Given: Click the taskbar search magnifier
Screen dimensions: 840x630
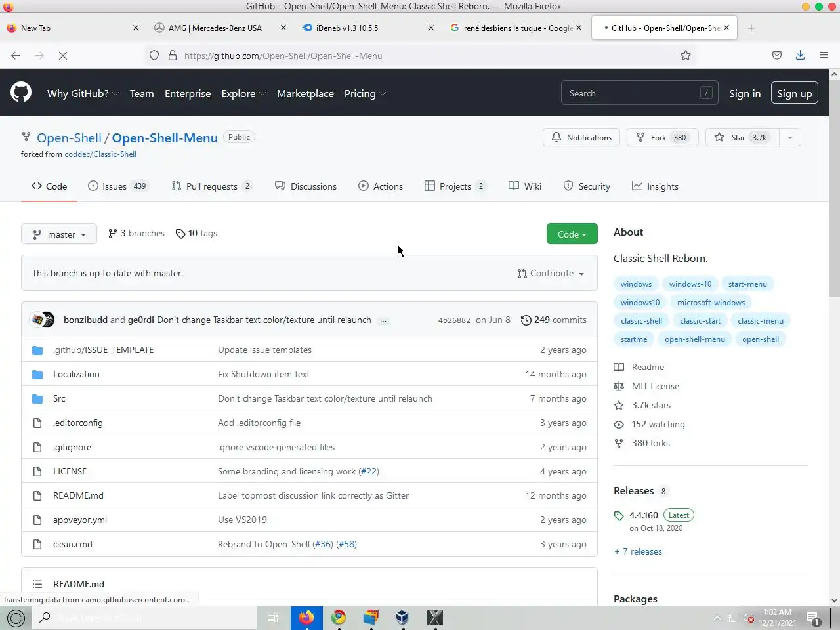Looking at the screenshot, I should coord(45,618).
